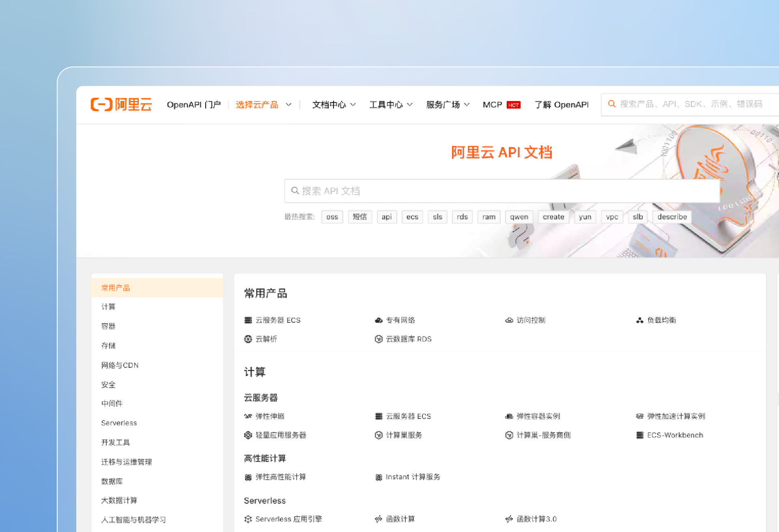Click the 弹性加速计算实例 icon
Screen dimensions: 779x532
pyautogui.click(x=640, y=416)
